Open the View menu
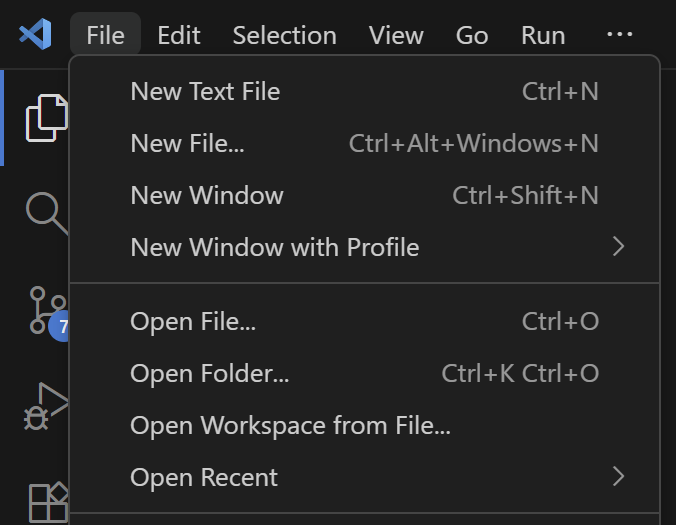Viewport: 676px width, 525px height. 396,35
